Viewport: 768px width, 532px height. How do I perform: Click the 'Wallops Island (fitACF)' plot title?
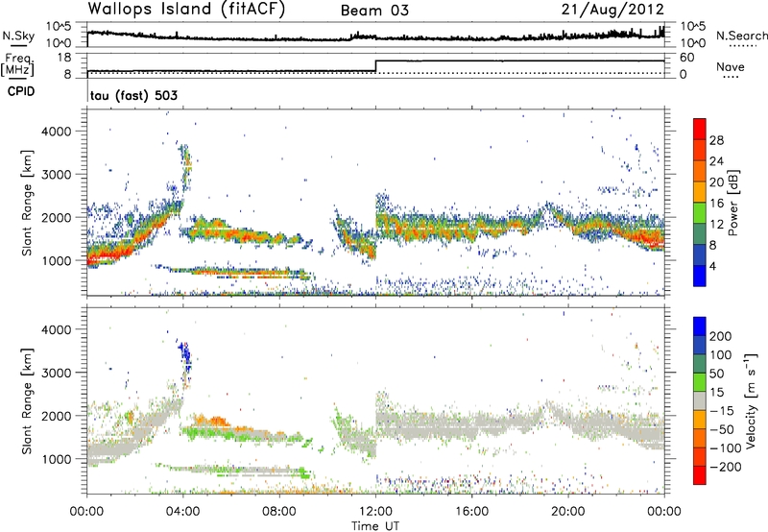(x=186, y=9)
